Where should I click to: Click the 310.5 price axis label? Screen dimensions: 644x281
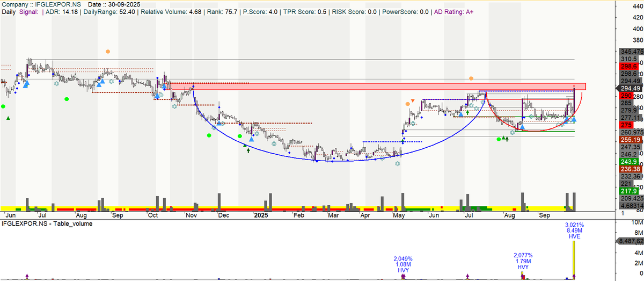pyautogui.click(x=628, y=59)
